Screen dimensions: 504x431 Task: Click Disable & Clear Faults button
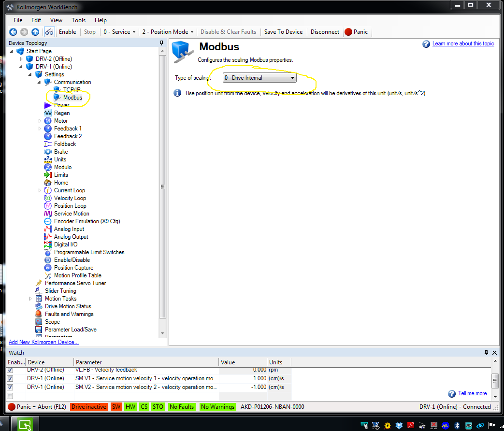pos(228,32)
